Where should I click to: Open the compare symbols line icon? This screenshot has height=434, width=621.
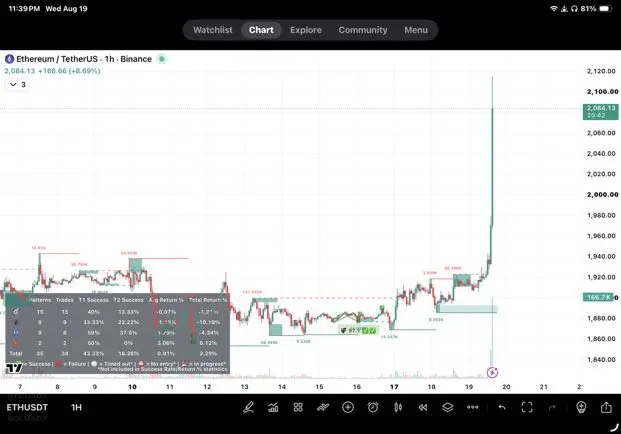point(323,407)
